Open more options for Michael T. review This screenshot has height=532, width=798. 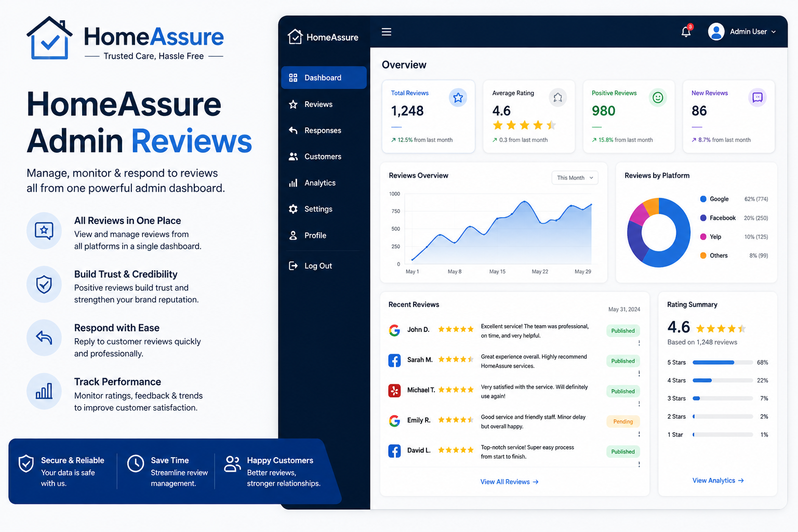639,404
